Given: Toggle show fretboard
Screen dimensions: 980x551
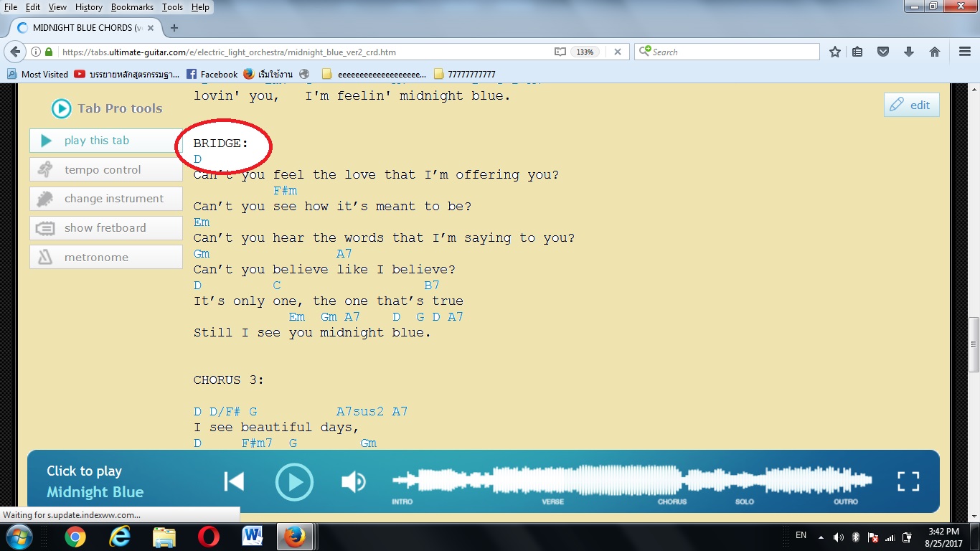Looking at the screenshot, I should click(106, 228).
